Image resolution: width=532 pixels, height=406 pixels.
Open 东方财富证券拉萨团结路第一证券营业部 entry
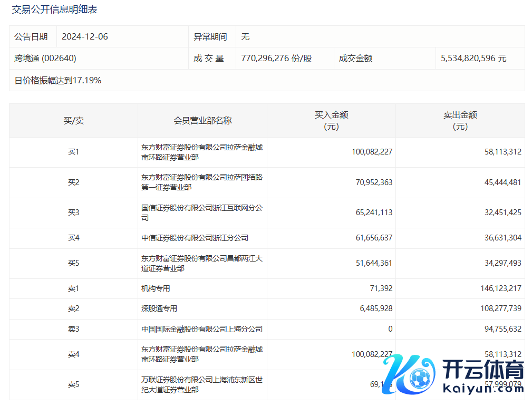coord(201,182)
